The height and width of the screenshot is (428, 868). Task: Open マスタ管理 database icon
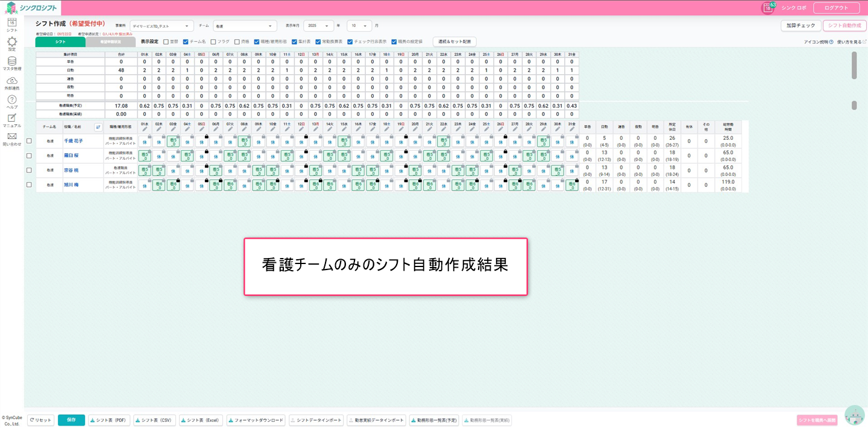pos(11,61)
